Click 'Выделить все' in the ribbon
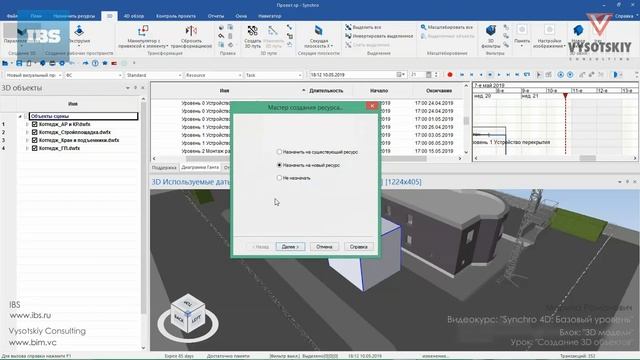This screenshot has width=640, height=360. (363, 27)
